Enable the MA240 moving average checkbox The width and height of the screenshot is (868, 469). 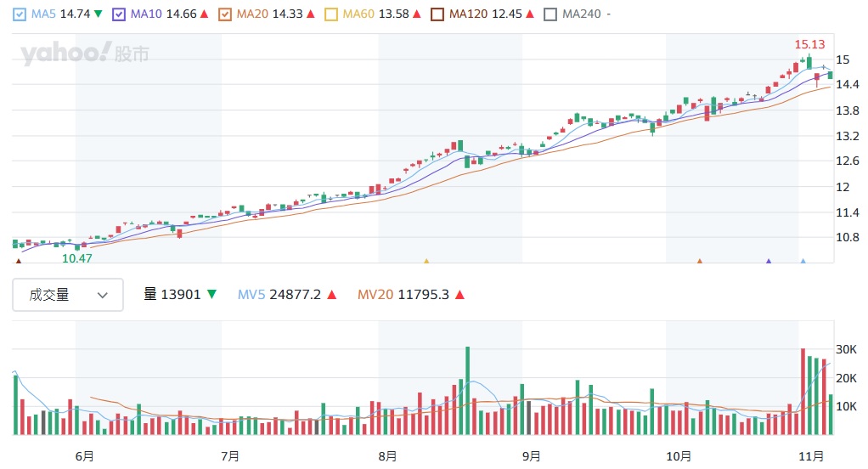coord(550,14)
